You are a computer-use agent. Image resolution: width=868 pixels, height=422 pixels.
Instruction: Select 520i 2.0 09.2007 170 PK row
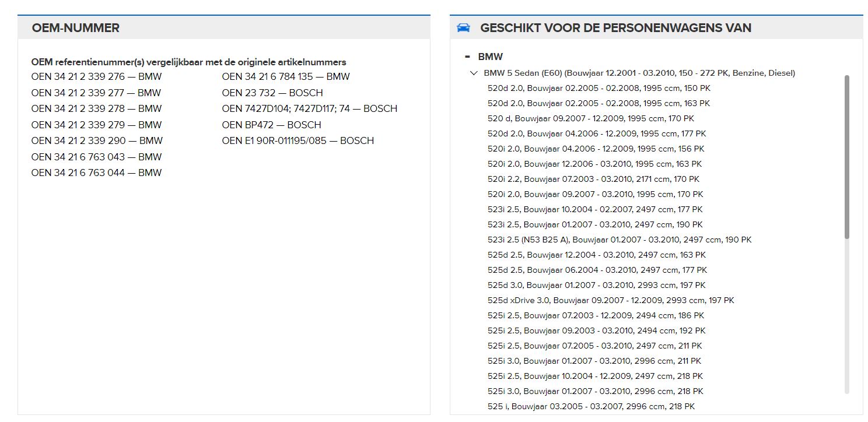[x=596, y=194]
